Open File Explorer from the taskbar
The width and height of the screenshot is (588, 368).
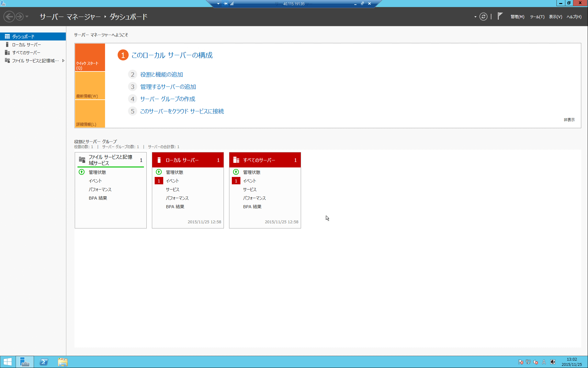pyautogui.click(x=63, y=362)
